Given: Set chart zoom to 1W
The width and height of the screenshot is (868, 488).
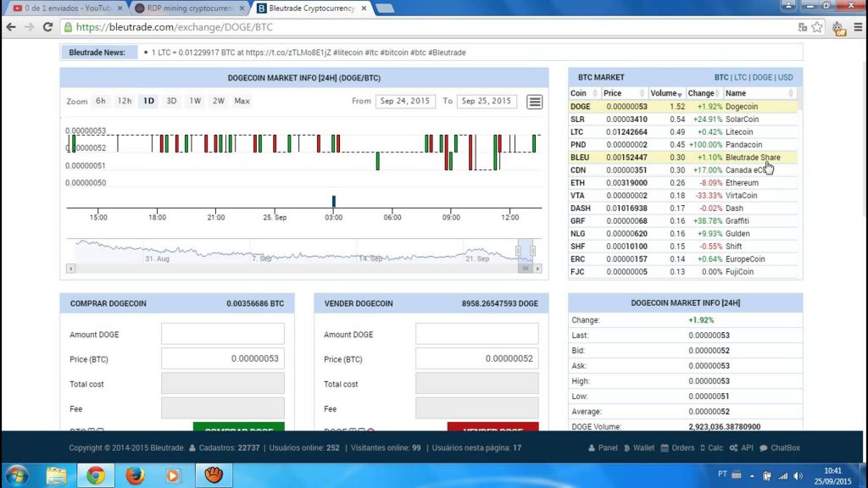Looking at the screenshot, I should pyautogui.click(x=195, y=101).
